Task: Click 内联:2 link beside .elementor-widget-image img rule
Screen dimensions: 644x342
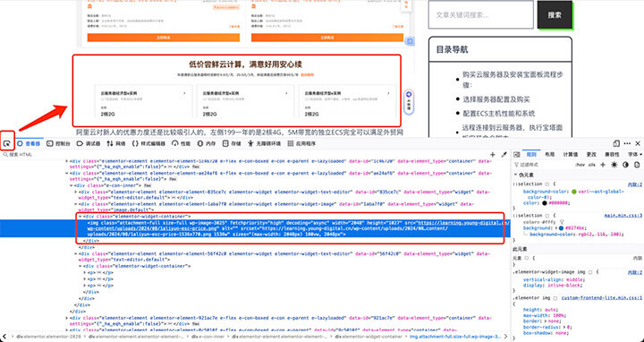Action: 635,272
